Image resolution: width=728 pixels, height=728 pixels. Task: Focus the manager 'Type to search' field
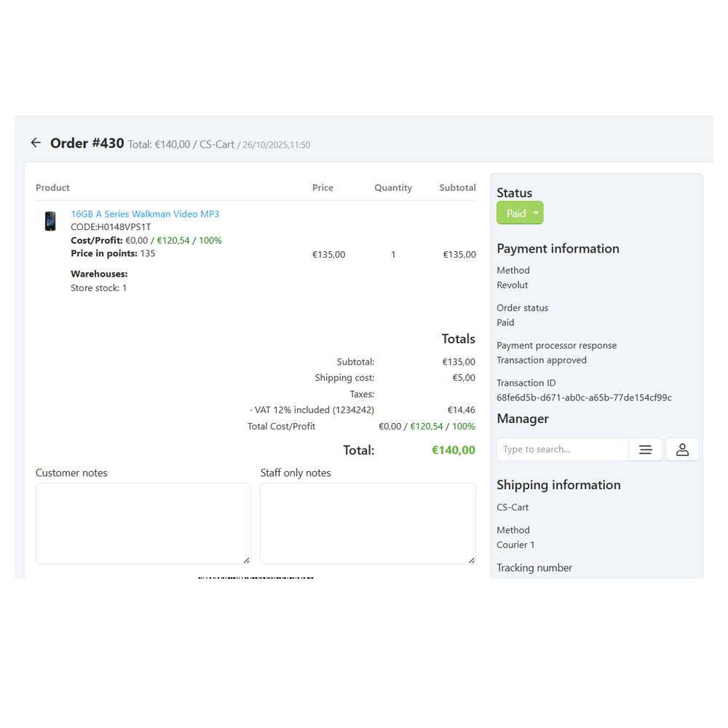562,450
